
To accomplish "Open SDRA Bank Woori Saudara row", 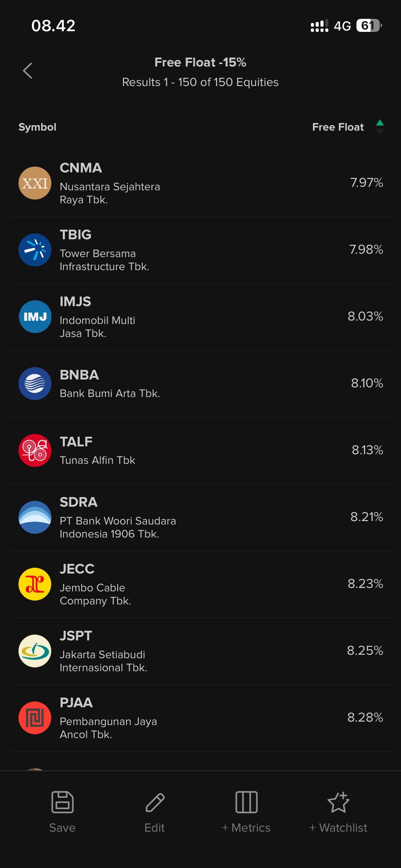I will 118,517.
